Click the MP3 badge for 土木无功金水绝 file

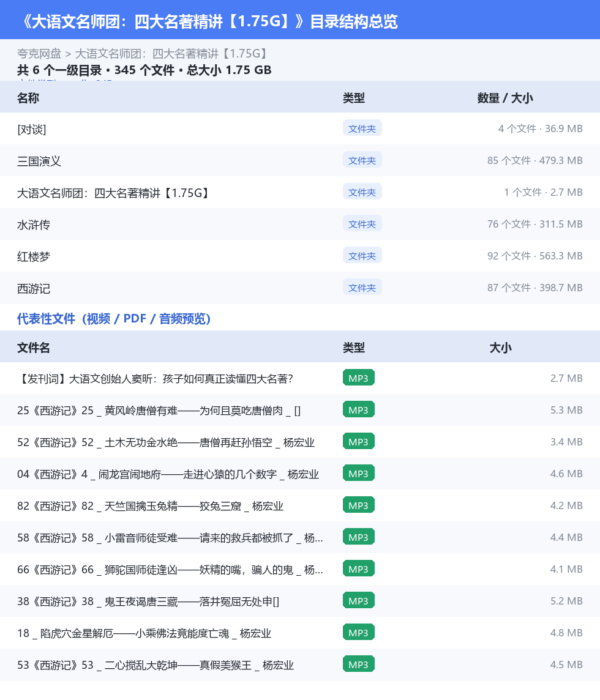[x=359, y=442]
